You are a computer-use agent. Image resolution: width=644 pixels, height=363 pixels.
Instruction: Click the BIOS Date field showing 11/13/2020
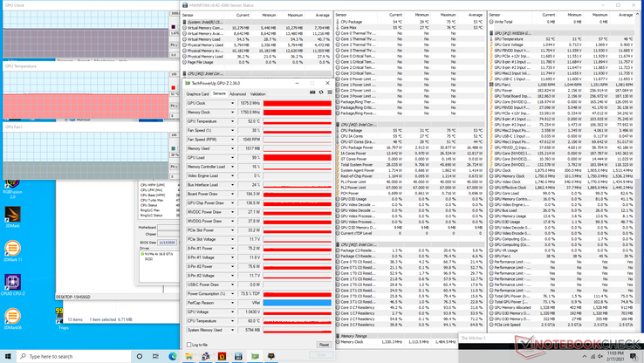coord(168,243)
